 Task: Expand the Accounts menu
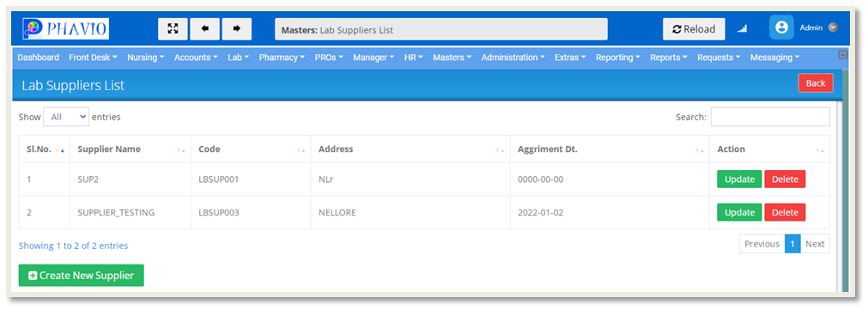coord(196,58)
